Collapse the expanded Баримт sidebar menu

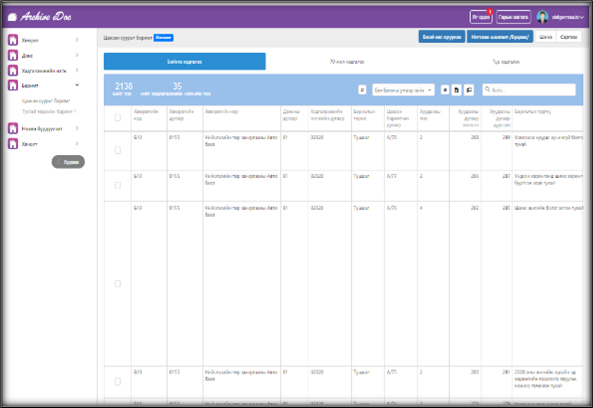pos(77,85)
